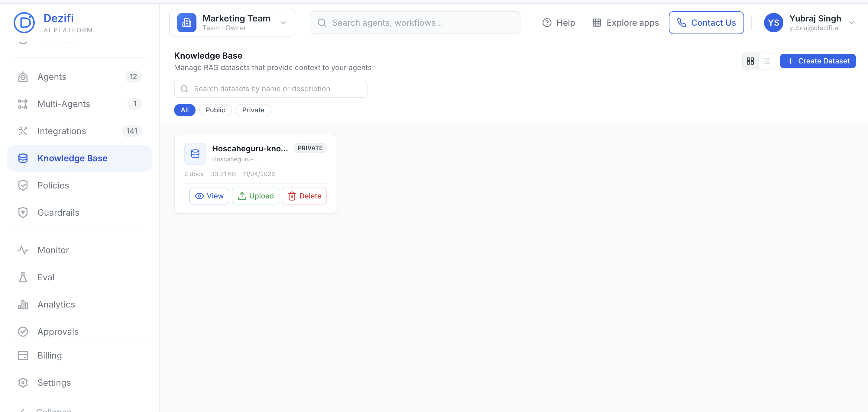Click the Dezifi brand name text

59,18
